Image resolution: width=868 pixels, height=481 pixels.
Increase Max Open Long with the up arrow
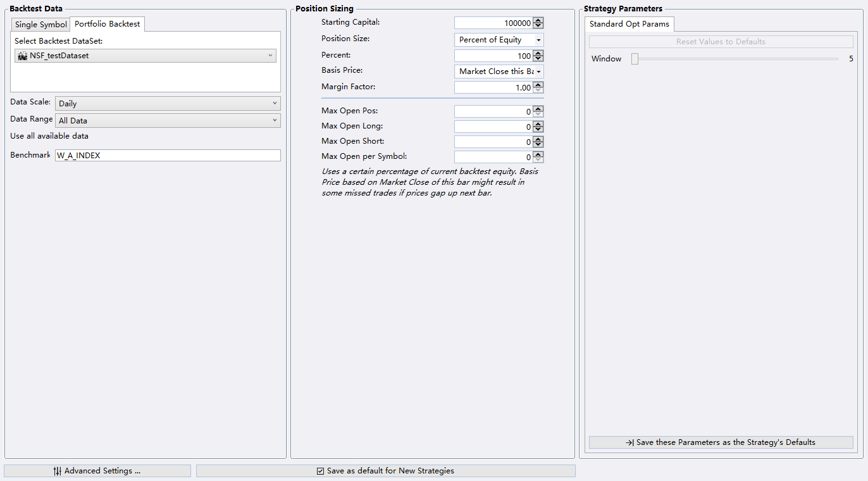click(x=538, y=123)
